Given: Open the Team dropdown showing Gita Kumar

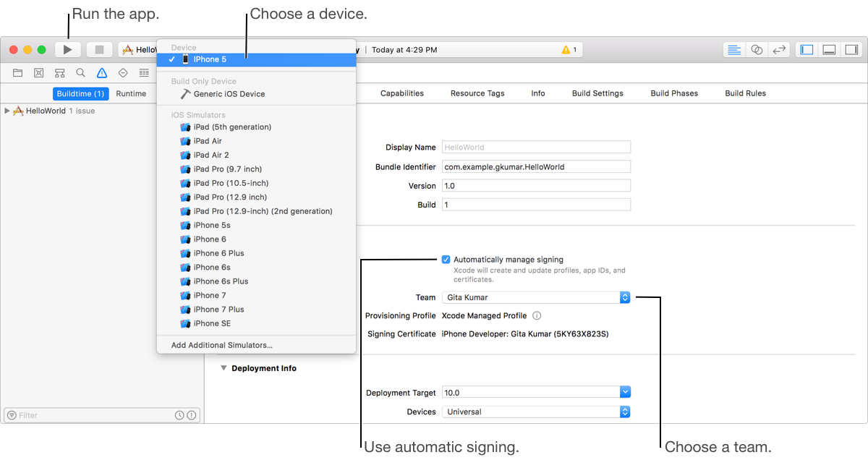Looking at the screenshot, I should tap(536, 297).
